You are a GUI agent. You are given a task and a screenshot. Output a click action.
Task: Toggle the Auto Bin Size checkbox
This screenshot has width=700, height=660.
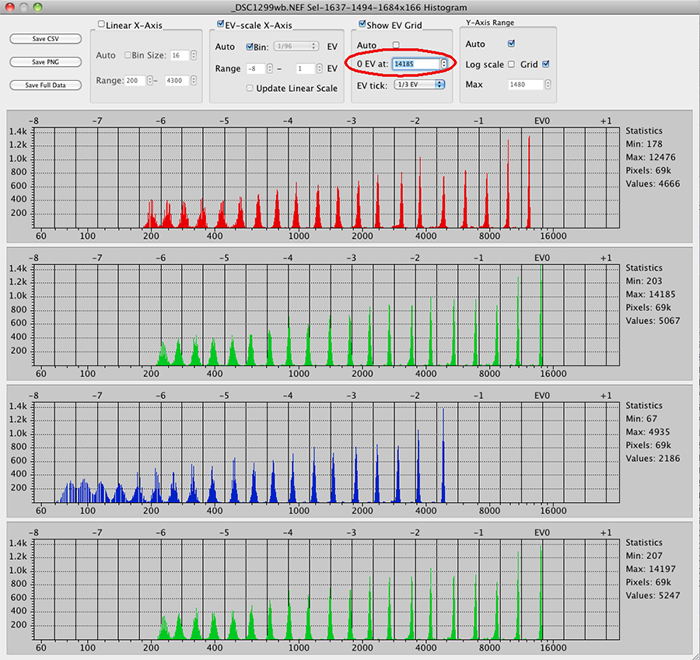(127, 55)
